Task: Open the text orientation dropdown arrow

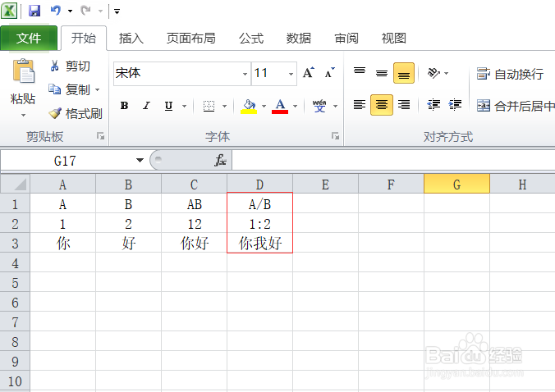Action: click(447, 73)
